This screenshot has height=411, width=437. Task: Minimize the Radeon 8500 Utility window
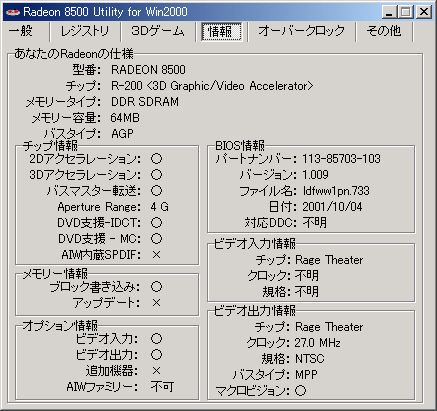389,12
